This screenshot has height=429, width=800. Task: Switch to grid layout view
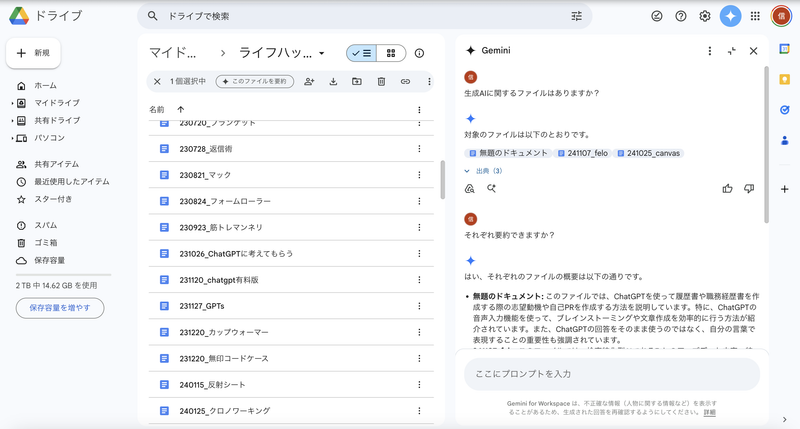point(391,53)
